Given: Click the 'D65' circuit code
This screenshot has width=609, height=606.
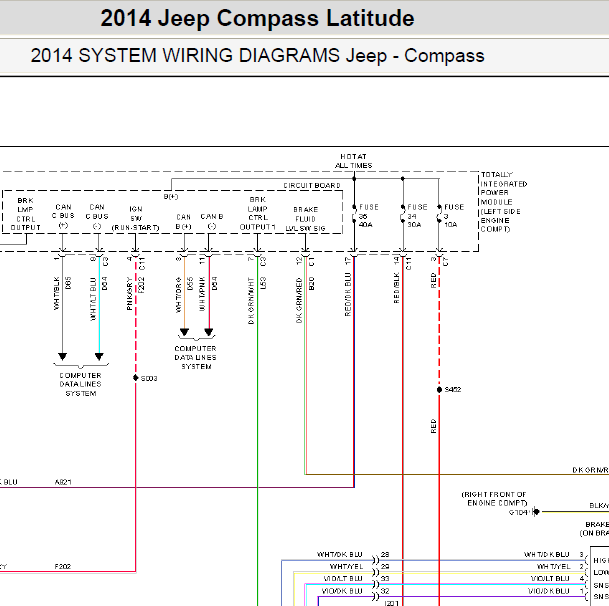Looking at the screenshot, I should [x=68, y=283].
